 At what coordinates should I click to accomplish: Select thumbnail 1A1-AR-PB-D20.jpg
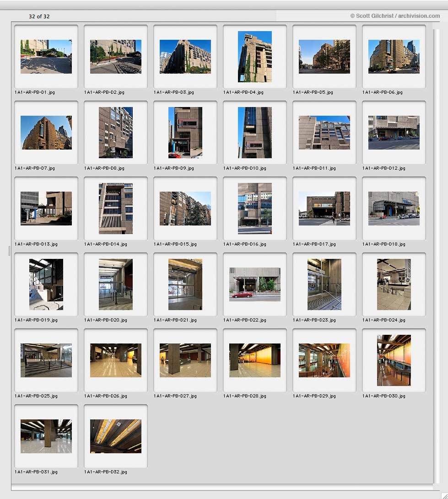116,284
